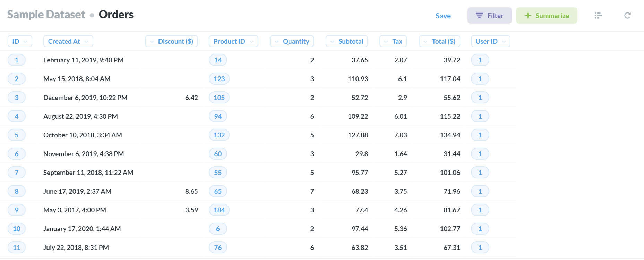Open product ID 184 link pill
The width and height of the screenshot is (644, 260).
(x=219, y=210)
